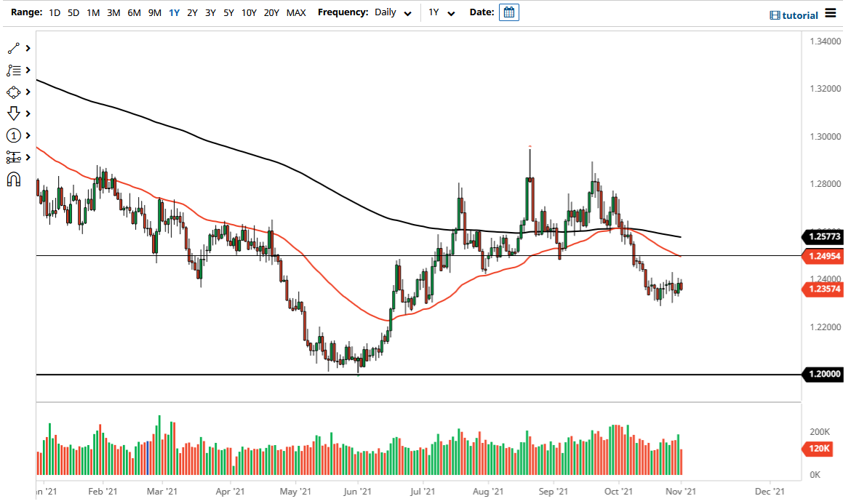This screenshot has width=851, height=504.
Task: Select the 6M range option
Action: click(x=134, y=12)
